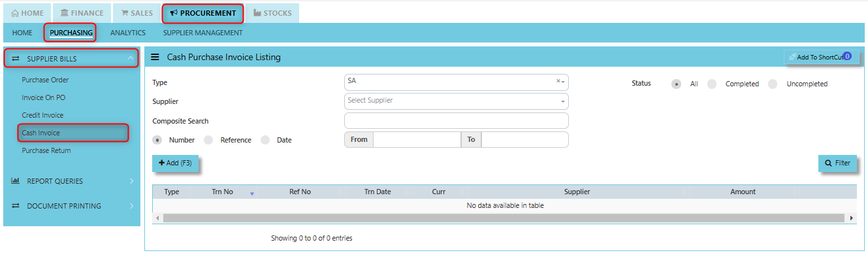Open the Type dropdown showing SA
This screenshot has height=255, width=868.
456,82
